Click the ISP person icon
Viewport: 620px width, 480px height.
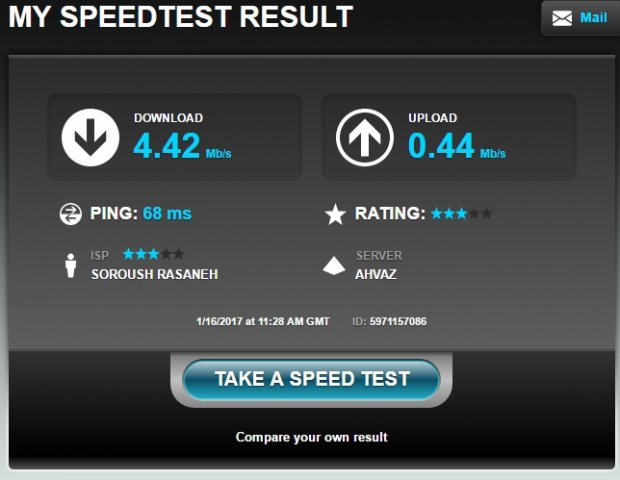(x=71, y=265)
